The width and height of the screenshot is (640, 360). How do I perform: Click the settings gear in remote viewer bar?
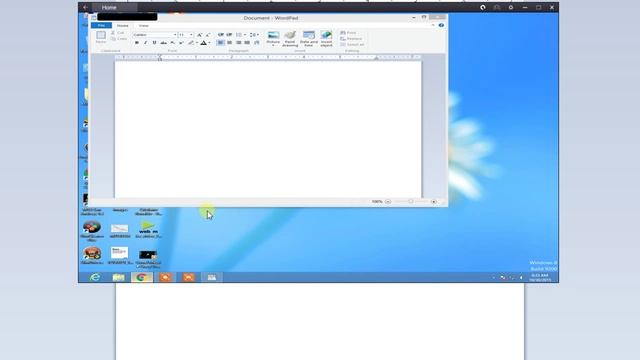pos(511,7)
